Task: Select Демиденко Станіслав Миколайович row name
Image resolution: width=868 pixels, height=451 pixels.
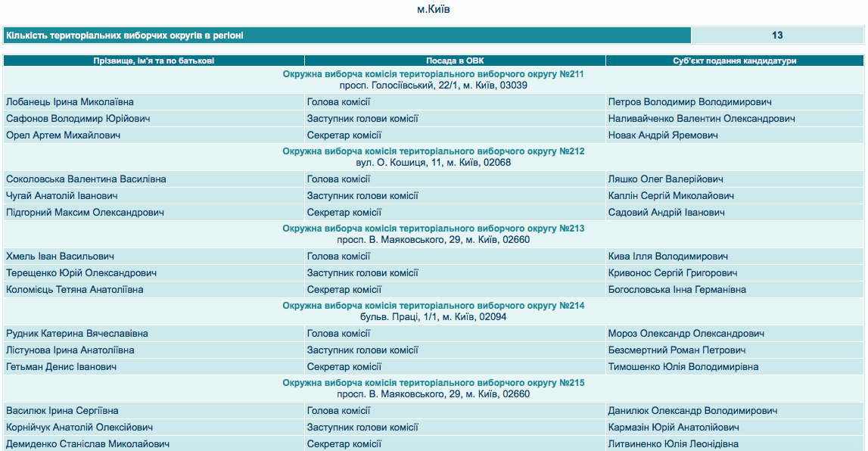Action: [x=87, y=444]
